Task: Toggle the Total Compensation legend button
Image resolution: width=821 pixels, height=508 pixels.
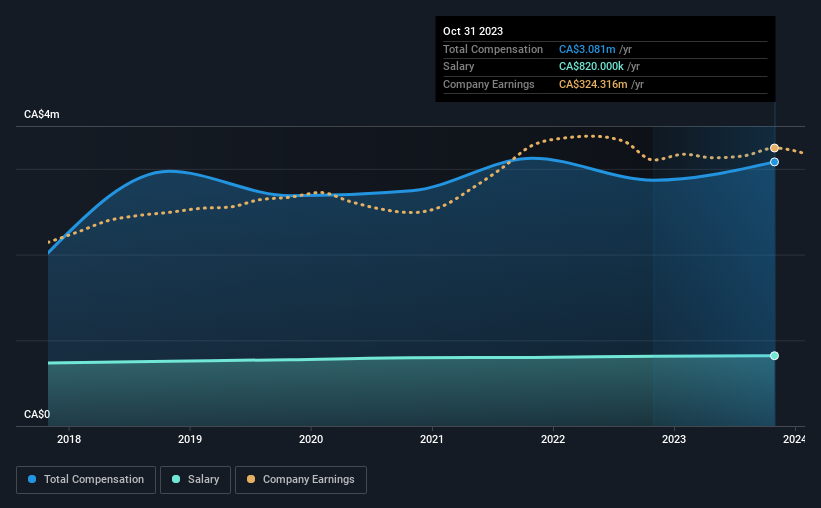Action: point(86,480)
